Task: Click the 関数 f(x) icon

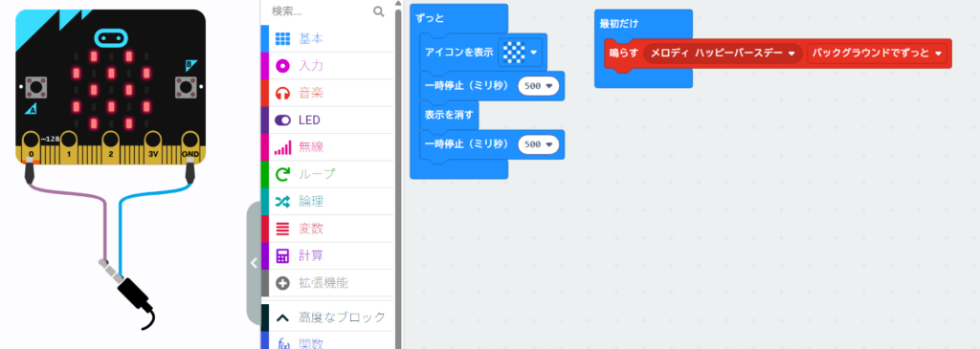Action: pyautogui.click(x=282, y=342)
